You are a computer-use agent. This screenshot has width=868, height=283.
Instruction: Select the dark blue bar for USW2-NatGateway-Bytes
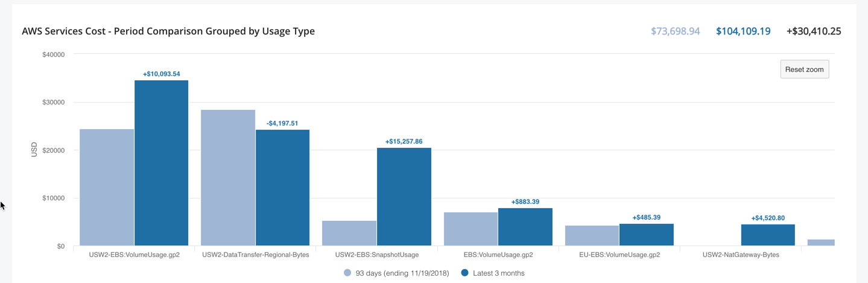pos(768,235)
